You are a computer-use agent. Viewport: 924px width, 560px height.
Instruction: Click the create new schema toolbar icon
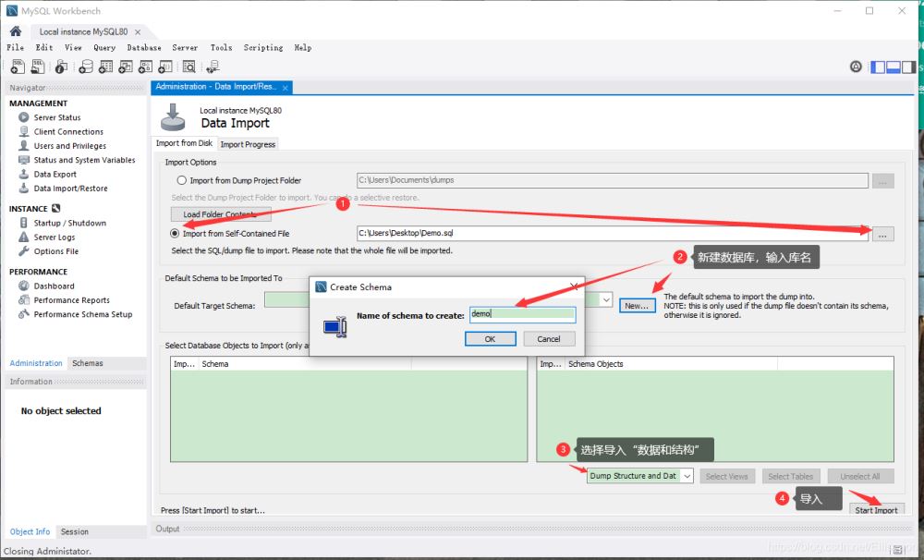pyautogui.click(x=85, y=67)
